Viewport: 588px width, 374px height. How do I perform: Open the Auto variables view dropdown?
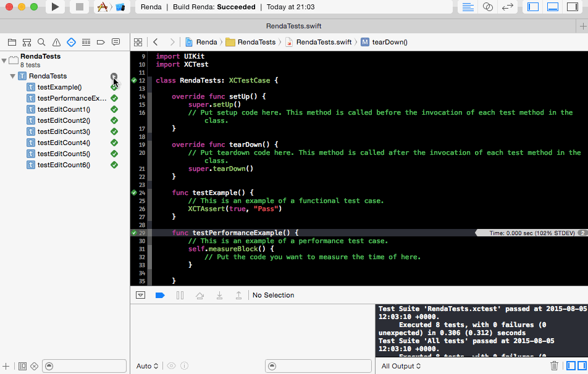click(147, 366)
